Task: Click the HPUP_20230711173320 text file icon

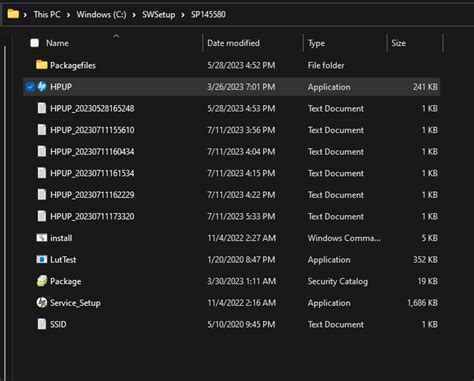Action: click(x=42, y=216)
